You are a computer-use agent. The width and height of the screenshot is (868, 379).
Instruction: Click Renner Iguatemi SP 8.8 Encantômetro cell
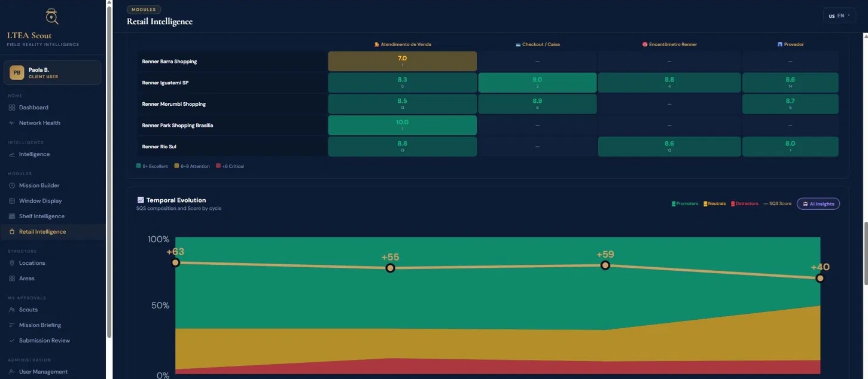[x=669, y=82]
